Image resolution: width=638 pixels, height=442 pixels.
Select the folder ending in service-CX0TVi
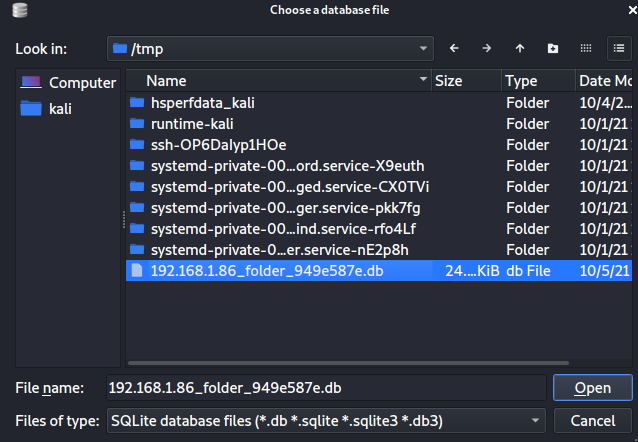tap(379, 187)
